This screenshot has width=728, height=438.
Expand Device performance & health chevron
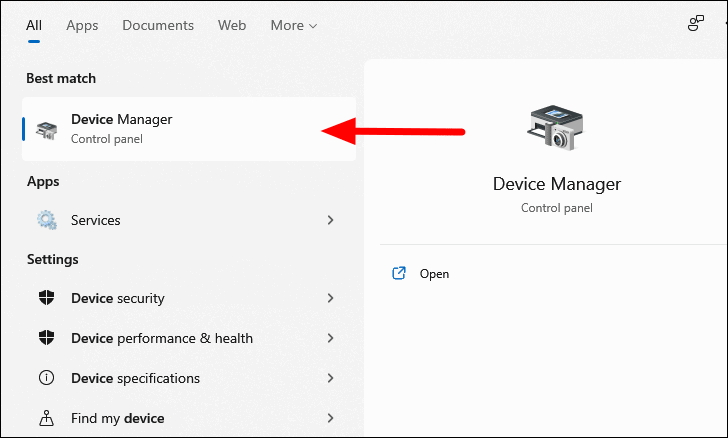pos(330,338)
